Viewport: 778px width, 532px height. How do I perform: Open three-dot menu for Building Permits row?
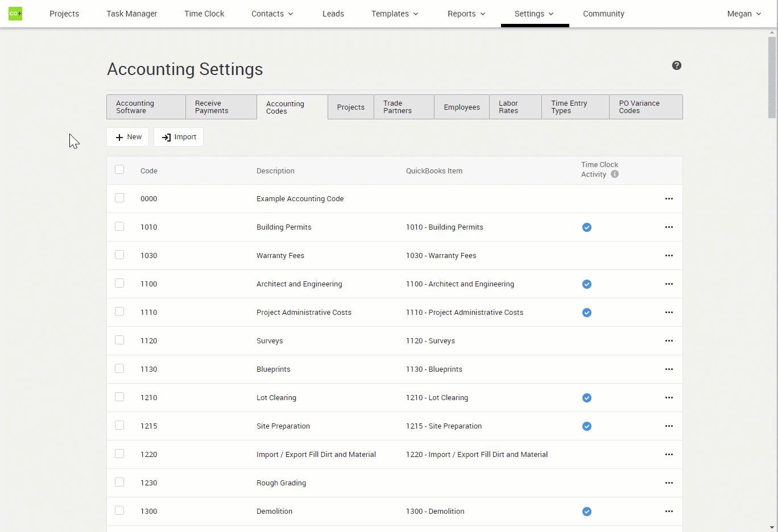click(x=669, y=227)
